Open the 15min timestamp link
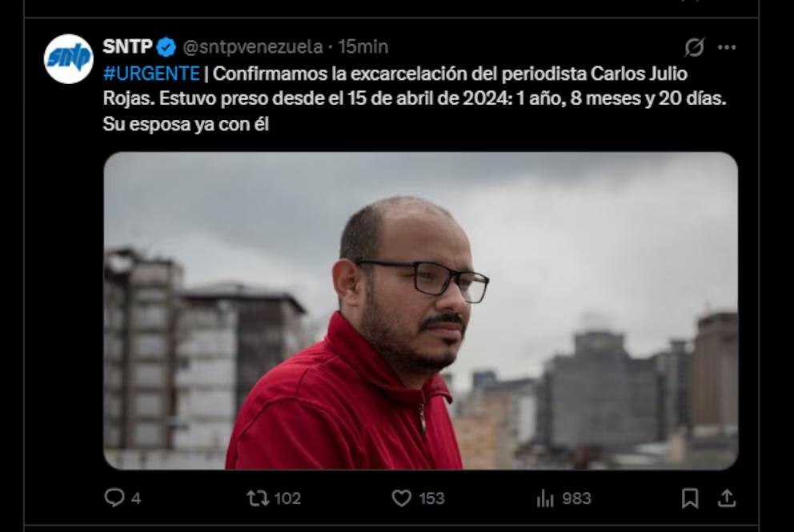The height and width of the screenshot is (532, 794). 363,47
